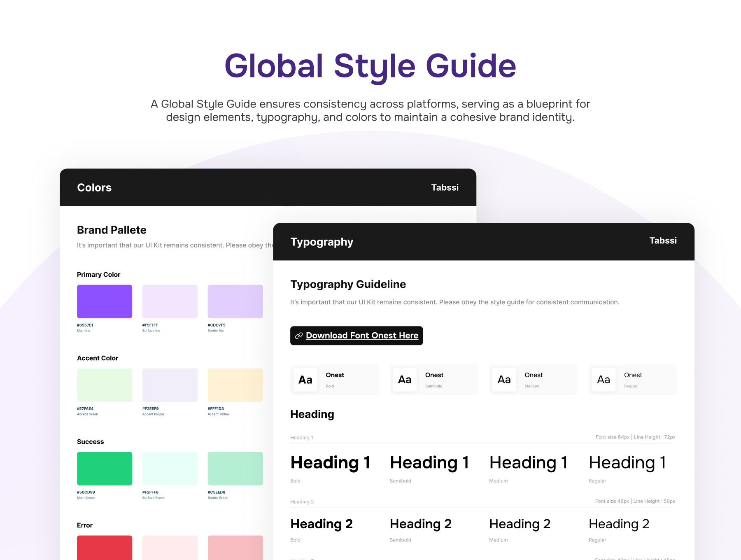Screen dimensions: 741x560
Task: Click the Tabssi logo in Typography panel
Action: (663, 240)
